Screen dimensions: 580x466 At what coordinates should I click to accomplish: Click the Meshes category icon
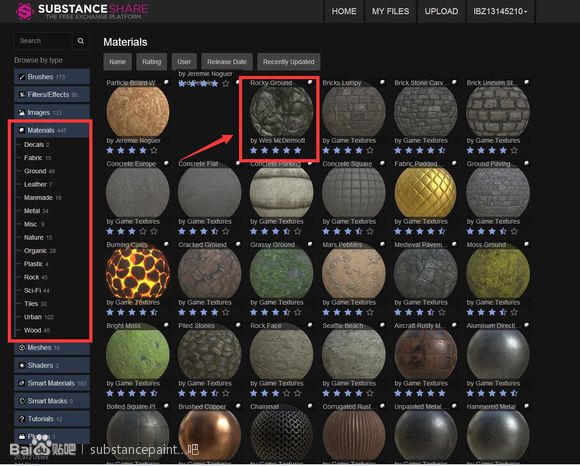(x=22, y=348)
